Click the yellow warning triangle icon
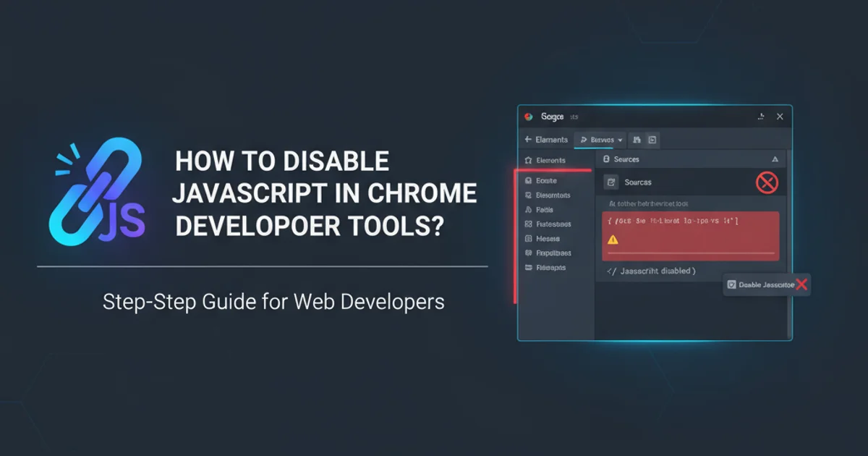 613,239
